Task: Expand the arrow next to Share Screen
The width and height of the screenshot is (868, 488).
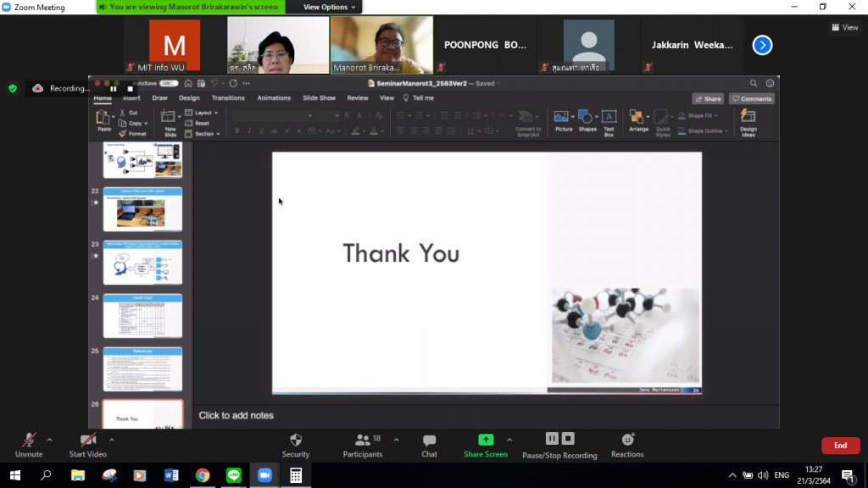Action: click(x=509, y=440)
